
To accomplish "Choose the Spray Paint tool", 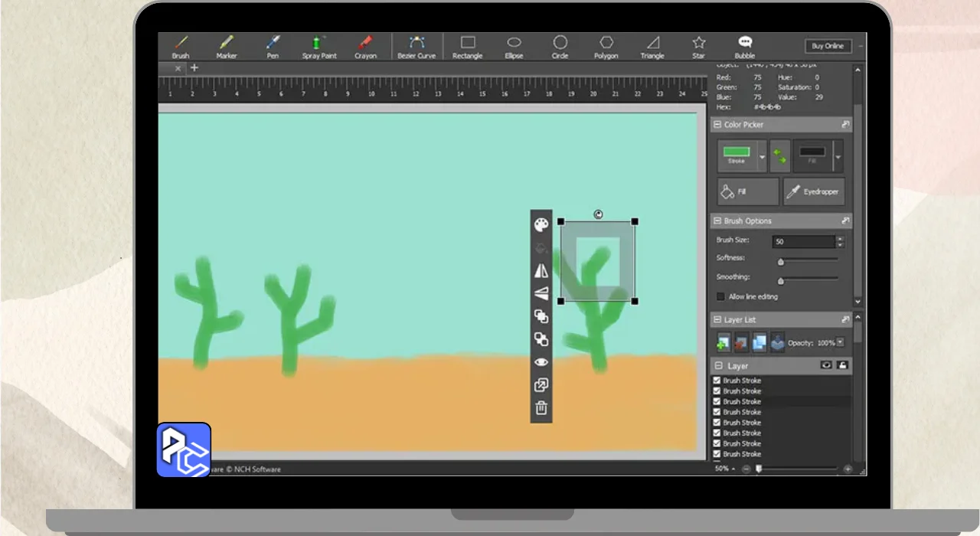I will 319,47.
